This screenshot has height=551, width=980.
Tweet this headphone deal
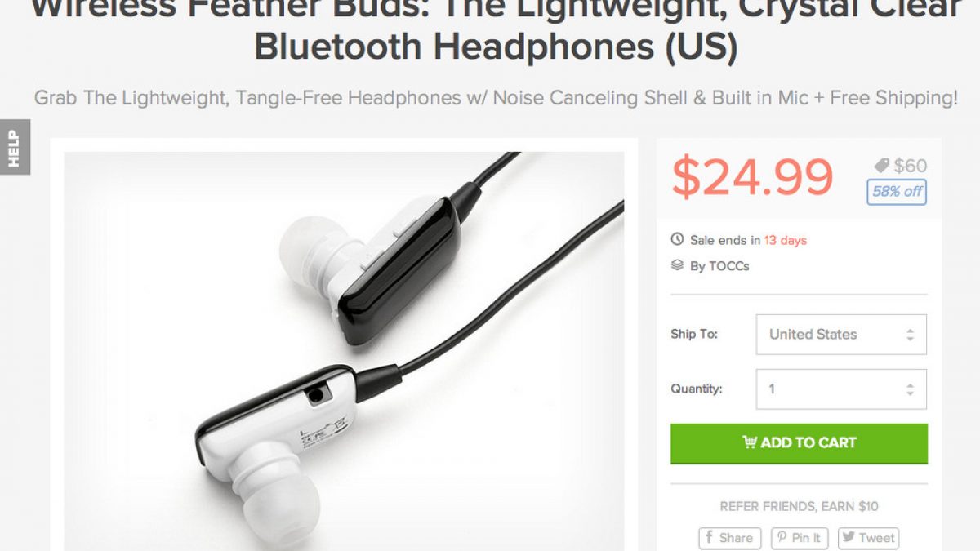[x=867, y=539]
